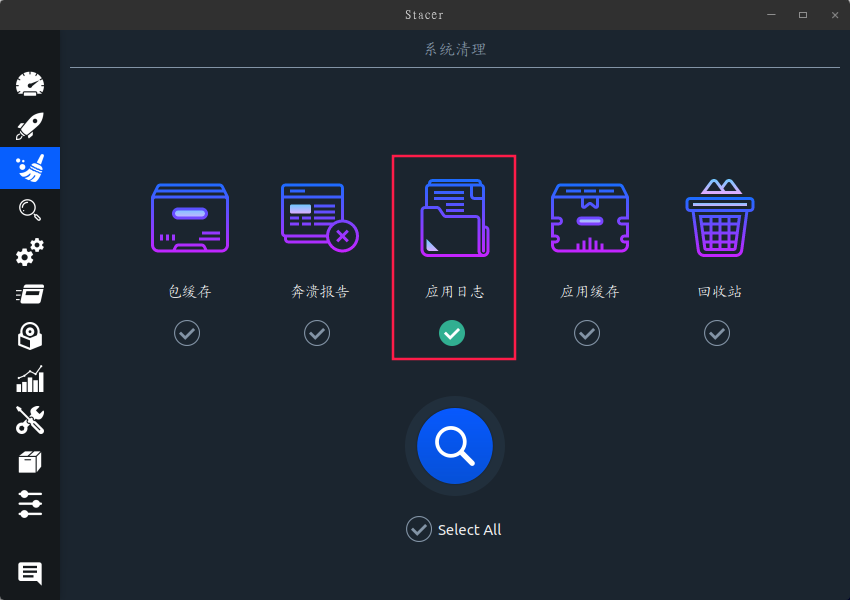Click the 回收站 label
Screen dimensions: 850x600
tap(720, 292)
